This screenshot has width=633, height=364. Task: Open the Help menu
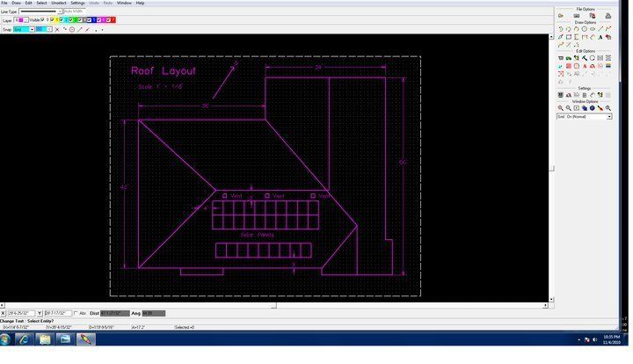point(140,3)
